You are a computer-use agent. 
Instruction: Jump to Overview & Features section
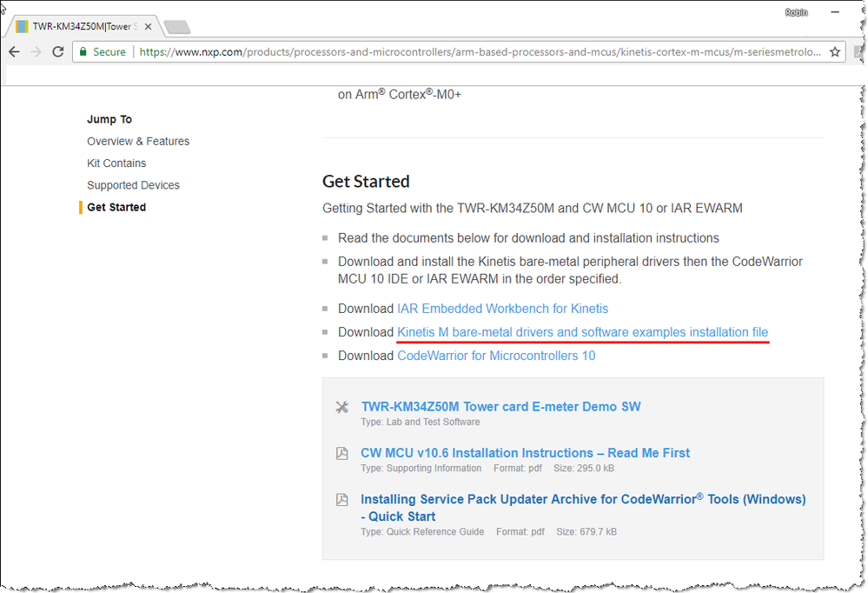(x=137, y=141)
